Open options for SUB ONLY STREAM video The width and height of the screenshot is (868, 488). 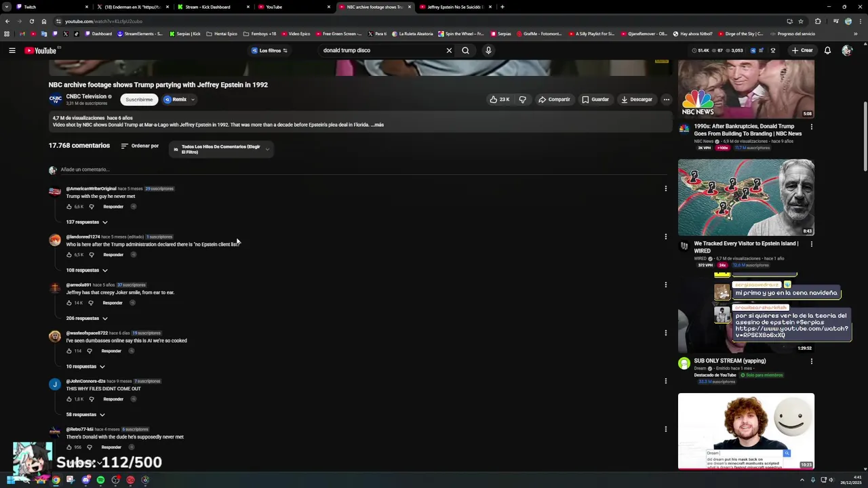811,361
